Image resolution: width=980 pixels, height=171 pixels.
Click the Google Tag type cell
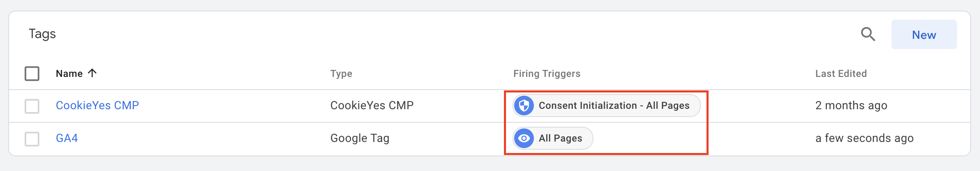pos(360,138)
